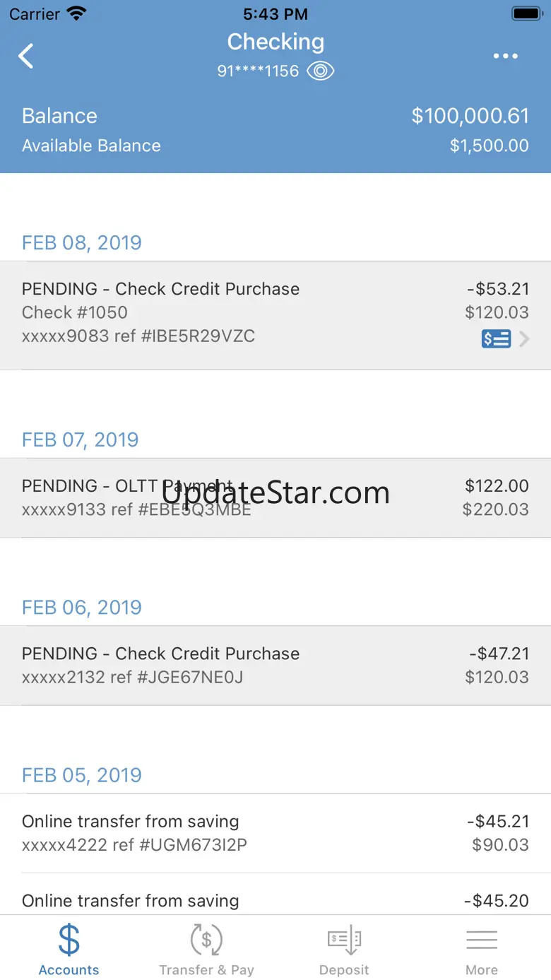View check image icon for Check #1050

[496, 339]
